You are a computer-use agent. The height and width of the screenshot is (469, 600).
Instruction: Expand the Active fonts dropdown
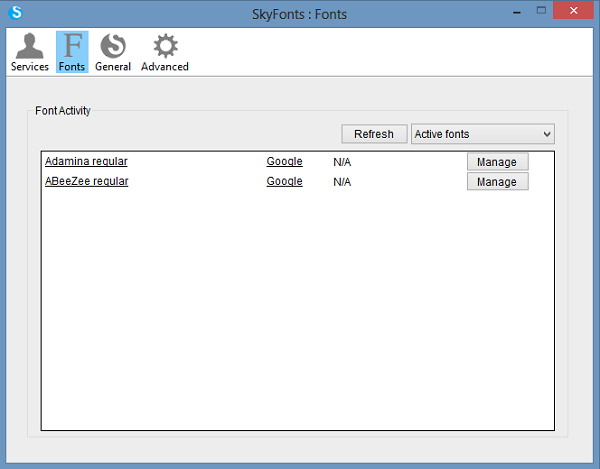(x=483, y=134)
